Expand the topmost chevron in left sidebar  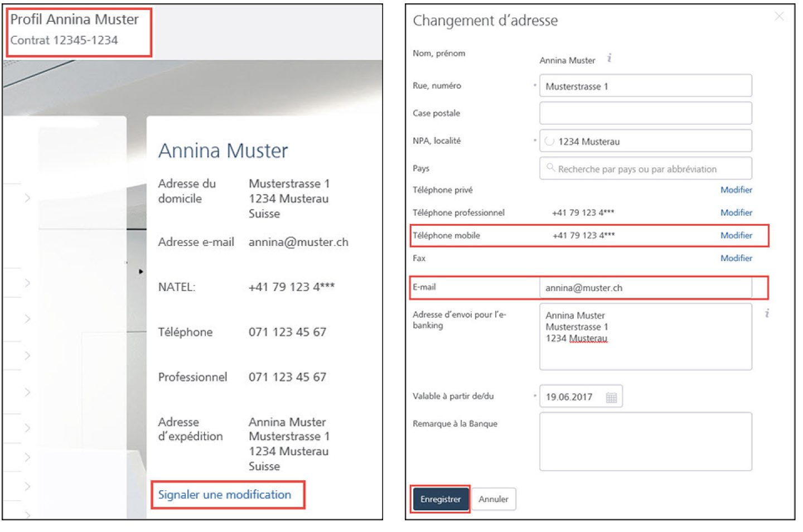(27, 198)
